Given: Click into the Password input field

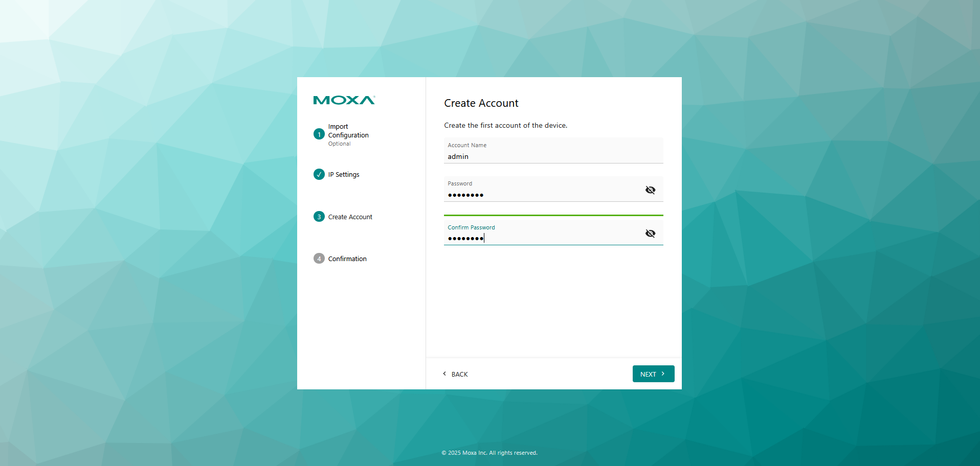Looking at the screenshot, I should pyautogui.click(x=542, y=195).
